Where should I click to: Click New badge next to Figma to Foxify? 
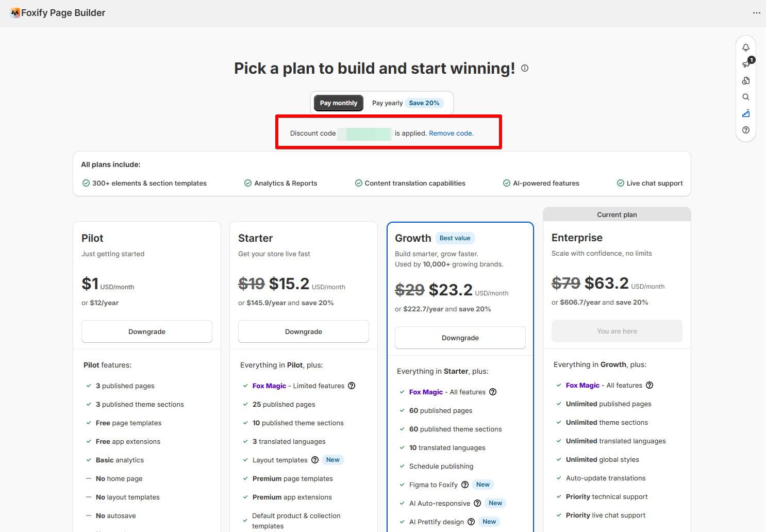tap(483, 485)
